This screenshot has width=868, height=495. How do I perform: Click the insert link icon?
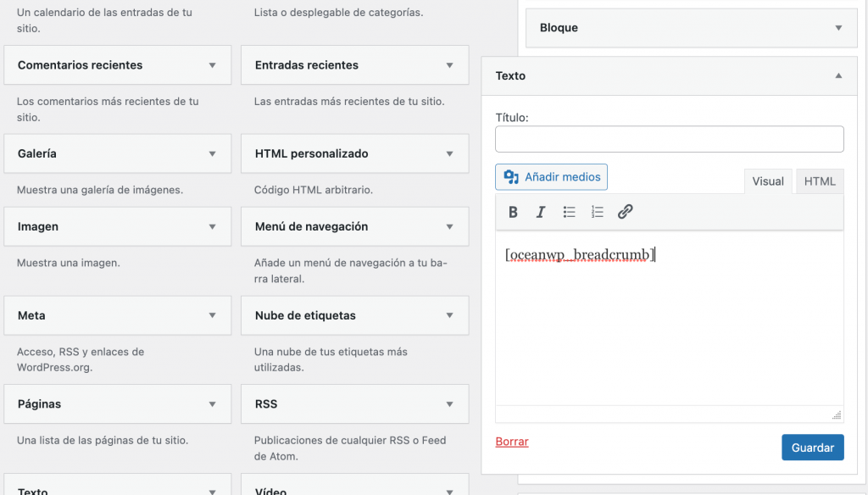click(626, 213)
